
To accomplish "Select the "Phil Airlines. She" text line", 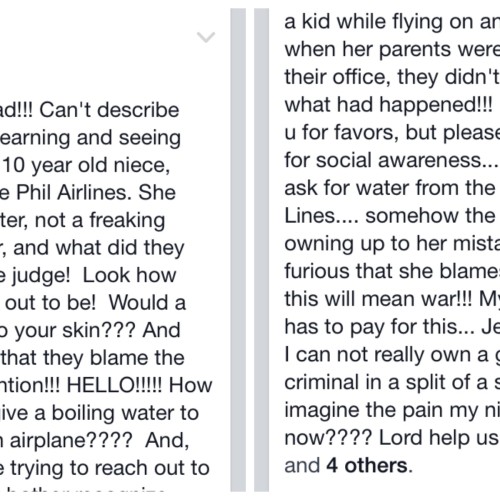I will coord(88,193).
